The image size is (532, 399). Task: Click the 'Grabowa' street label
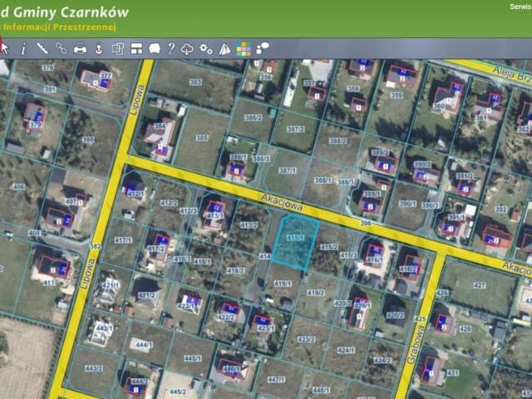[x=417, y=345]
